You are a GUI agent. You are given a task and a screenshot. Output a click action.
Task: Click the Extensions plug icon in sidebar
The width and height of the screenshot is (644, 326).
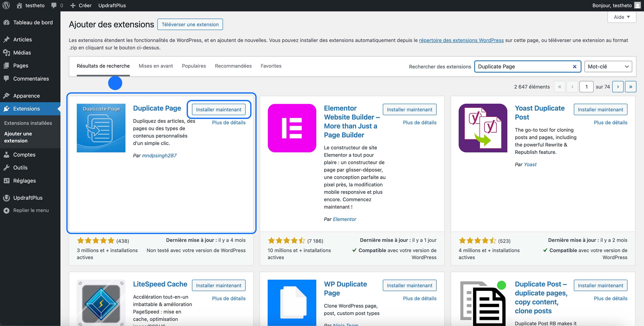click(7, 109)
